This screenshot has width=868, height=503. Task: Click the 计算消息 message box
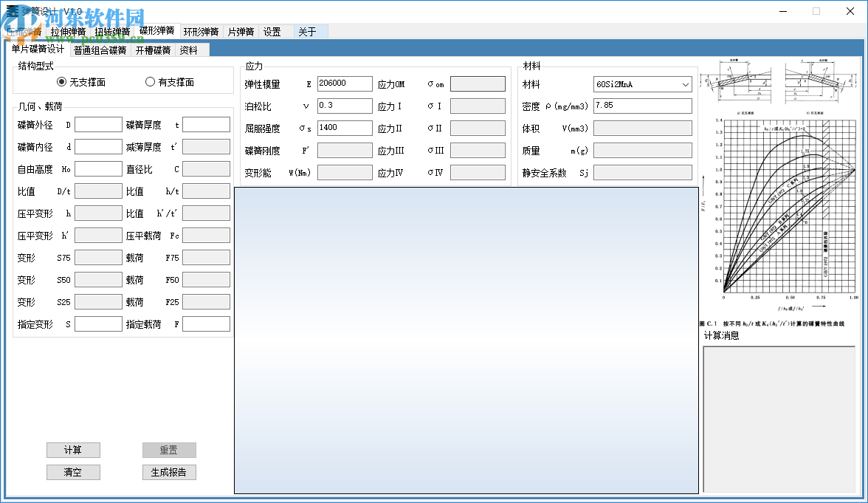[x=779, y=420]
